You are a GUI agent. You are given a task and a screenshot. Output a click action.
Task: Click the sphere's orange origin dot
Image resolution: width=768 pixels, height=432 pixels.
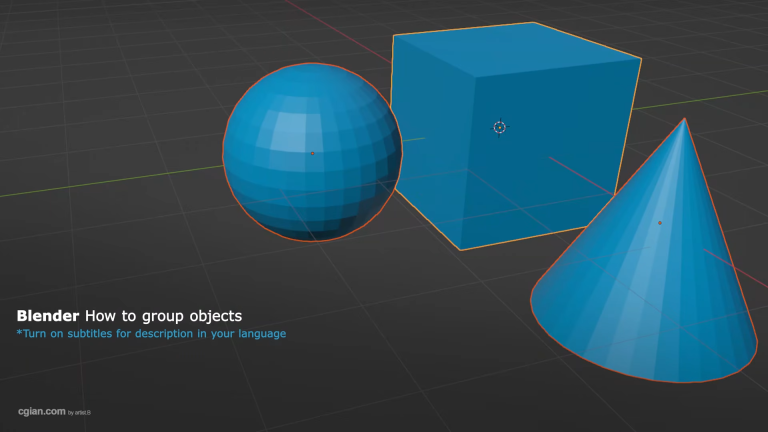pos(312,153)
